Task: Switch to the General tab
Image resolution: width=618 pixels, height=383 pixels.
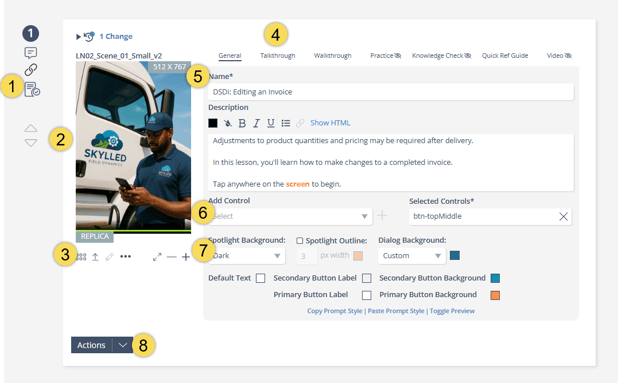Action: 230,56
